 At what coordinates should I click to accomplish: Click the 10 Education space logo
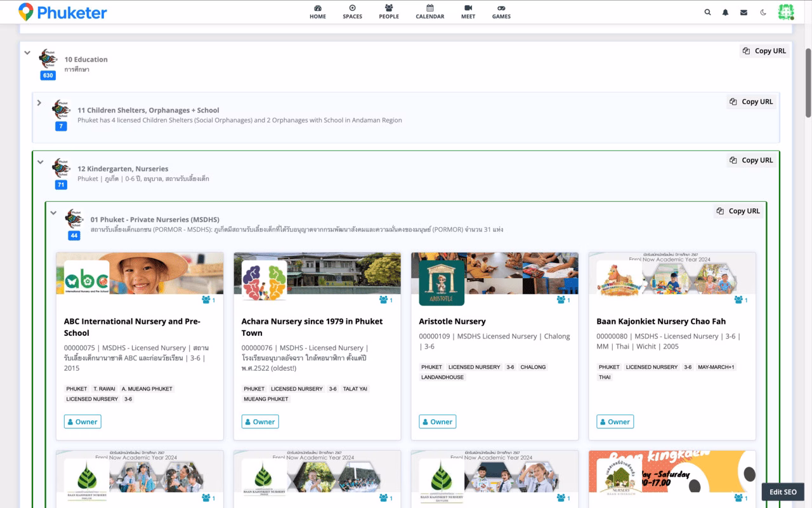point(48,58)
